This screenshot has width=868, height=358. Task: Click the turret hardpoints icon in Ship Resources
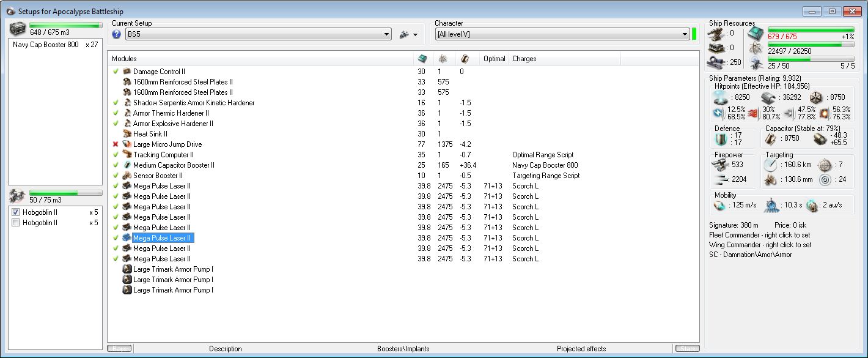point(715,34)
